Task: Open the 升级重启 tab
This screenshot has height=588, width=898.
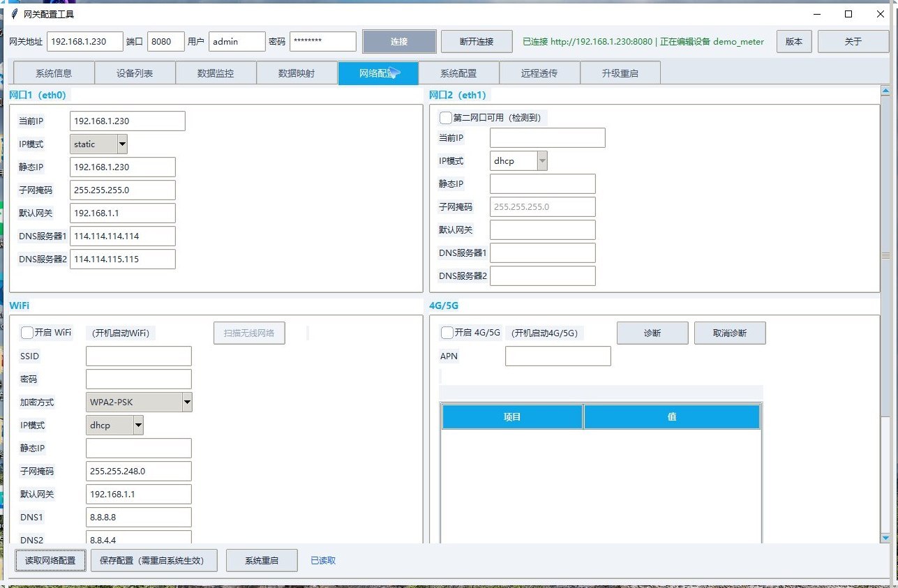Action: (620, 73)
